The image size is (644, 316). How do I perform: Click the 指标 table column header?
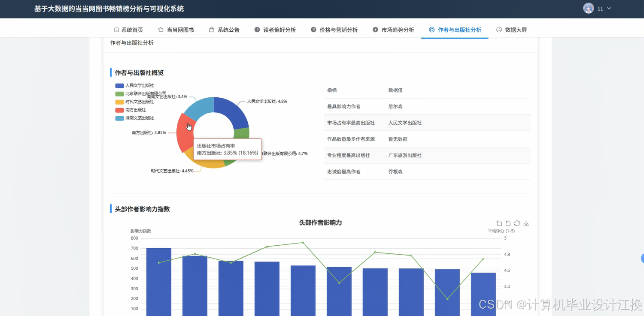[x=332, y=90]
